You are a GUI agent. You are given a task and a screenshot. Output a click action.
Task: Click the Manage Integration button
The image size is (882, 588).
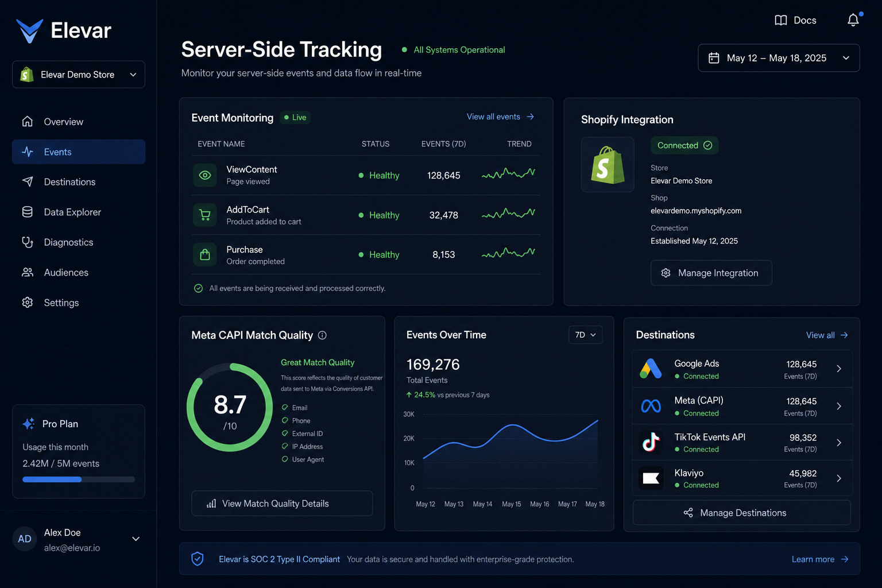coord(711,273)
